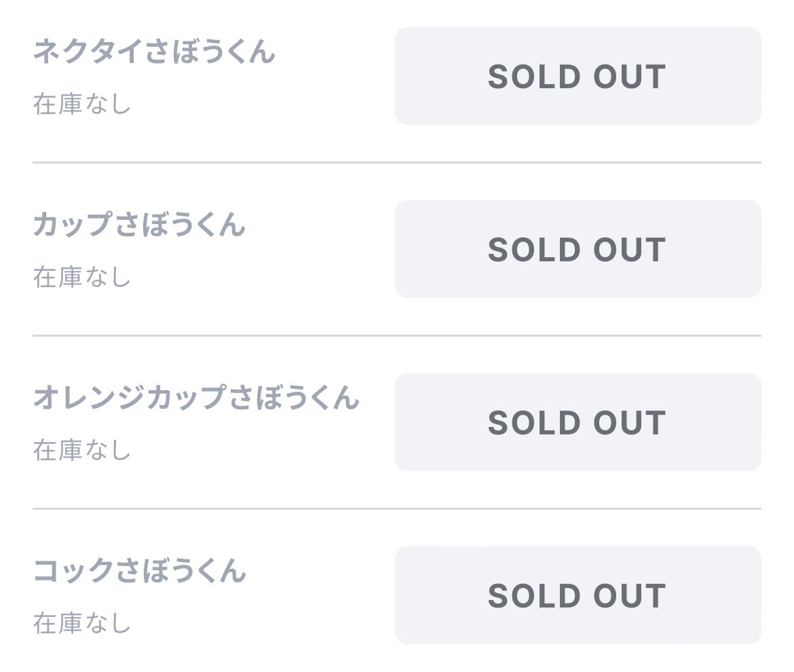The height and width of the screenshot is (672, 794).
Task: Click 在庫なし status under オレンジカップさぼうくん
Action: tap(82, 451)
